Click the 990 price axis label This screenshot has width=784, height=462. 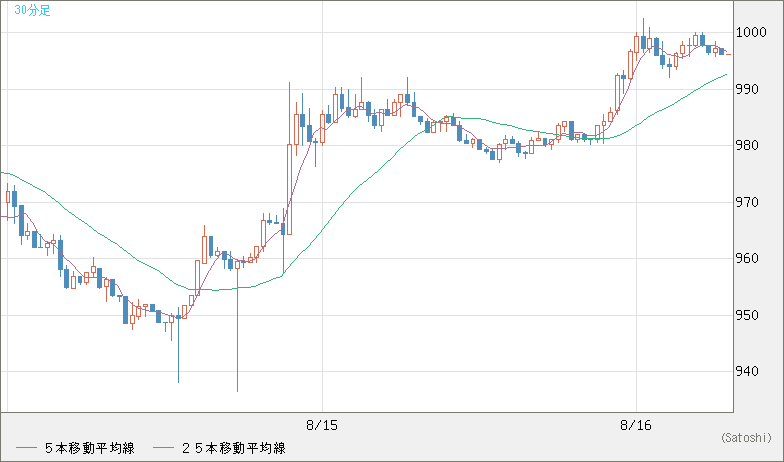pyautogui.click(x=748, y=90)
